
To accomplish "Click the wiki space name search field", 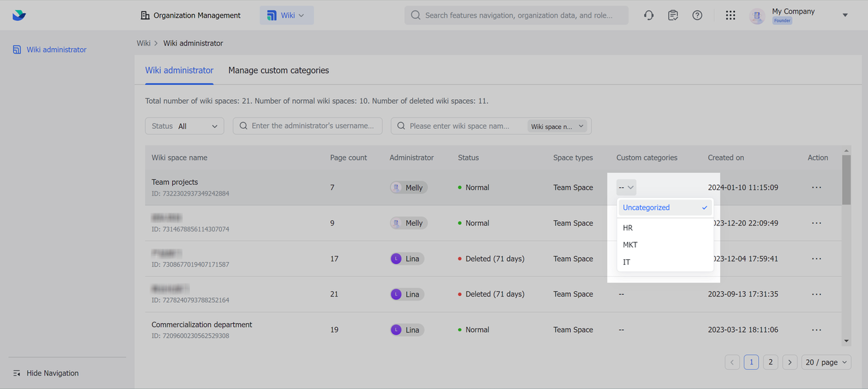I will (458, 126).
